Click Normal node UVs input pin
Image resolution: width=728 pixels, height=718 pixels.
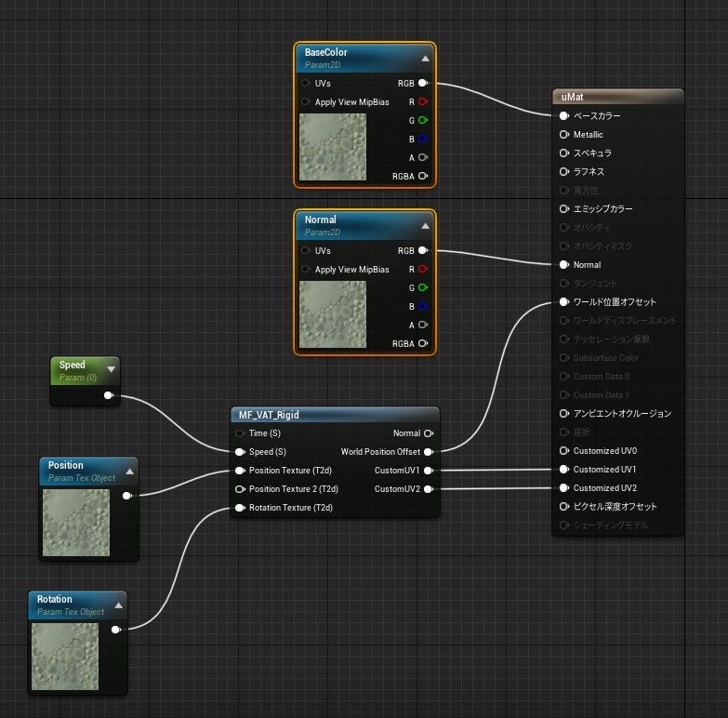306,251
